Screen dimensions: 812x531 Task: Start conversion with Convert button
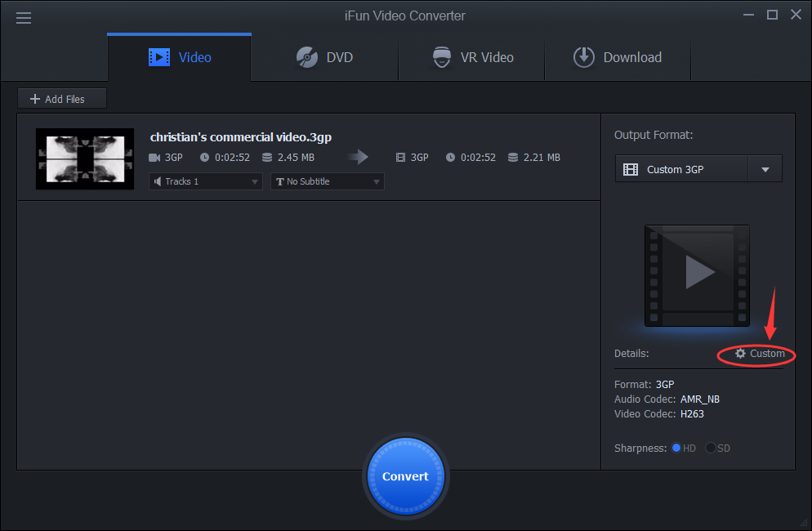405,476
